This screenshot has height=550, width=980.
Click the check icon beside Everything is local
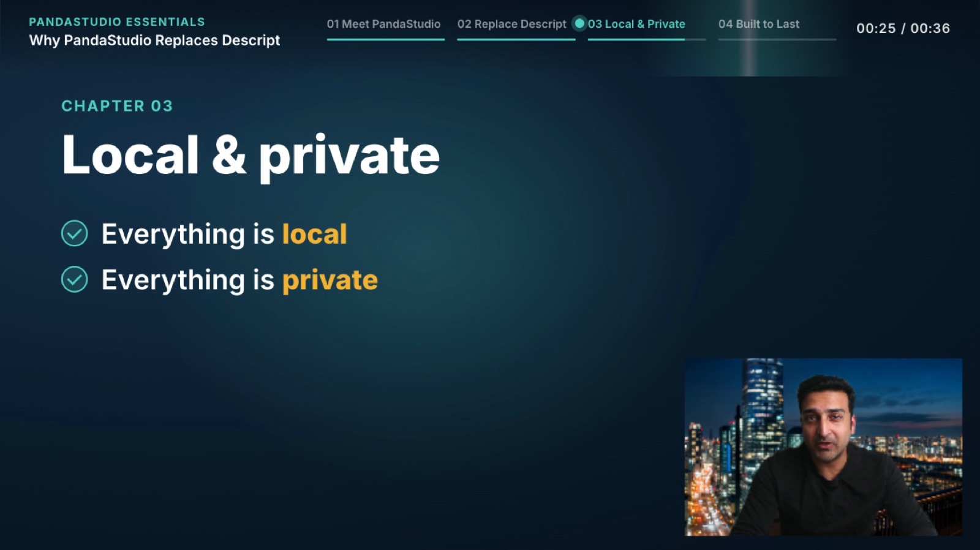[x=75, y=233]
